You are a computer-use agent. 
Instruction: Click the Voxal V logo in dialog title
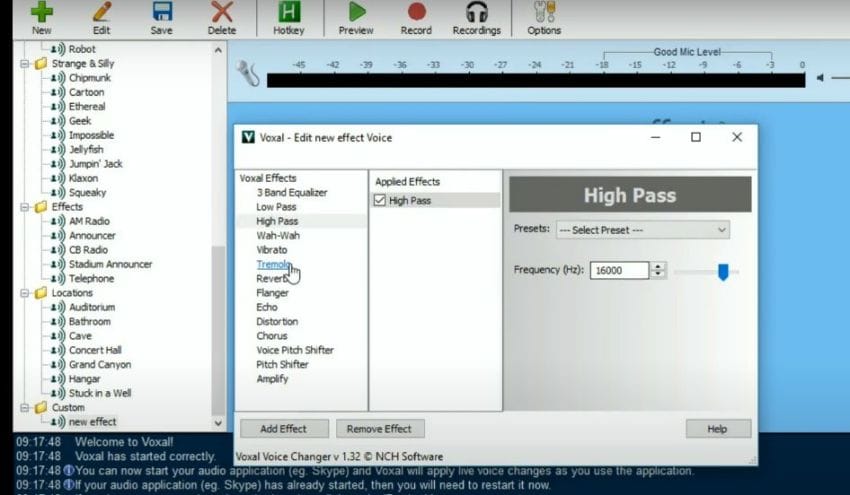248,137
